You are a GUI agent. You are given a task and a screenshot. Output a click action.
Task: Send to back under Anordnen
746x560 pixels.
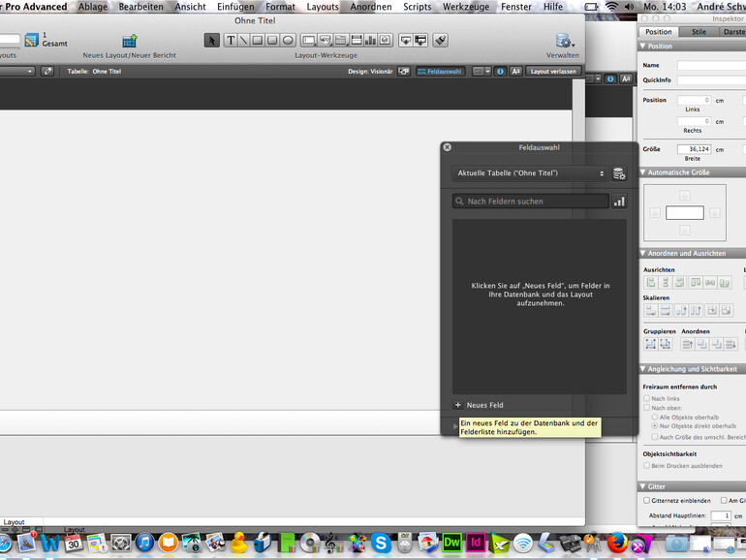[730, 344]
